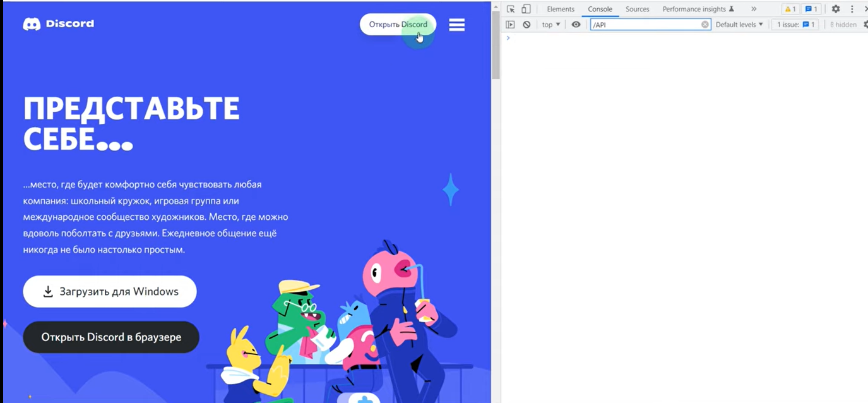Clear the /API filter text
The image size is (868, 403).
click(x=705, y=25)
